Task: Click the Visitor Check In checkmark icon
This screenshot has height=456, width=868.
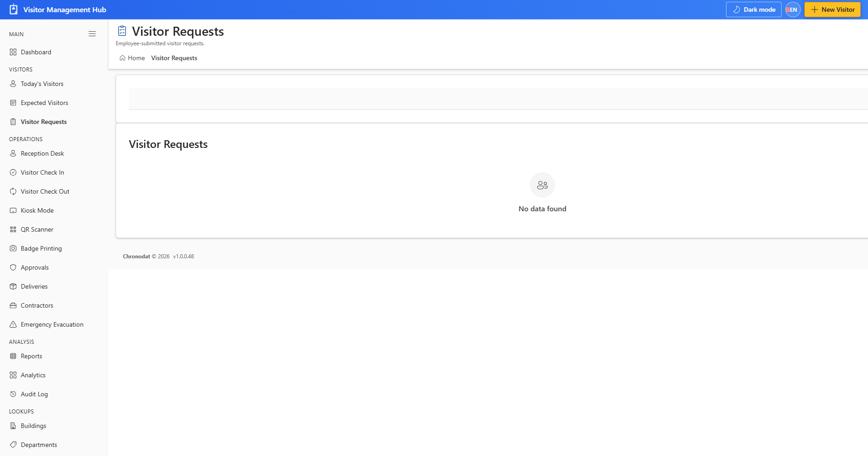Action: coord(13,172)
